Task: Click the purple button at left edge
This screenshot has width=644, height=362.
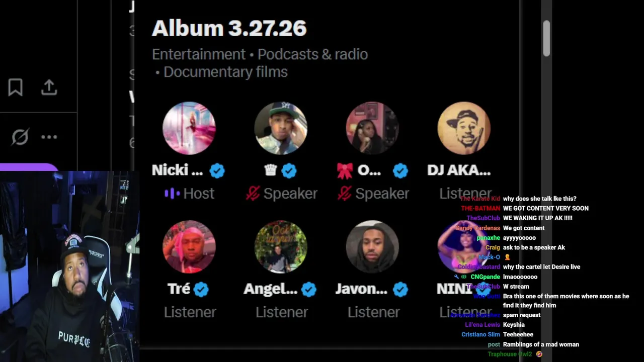Action: (x=29, y=167)
